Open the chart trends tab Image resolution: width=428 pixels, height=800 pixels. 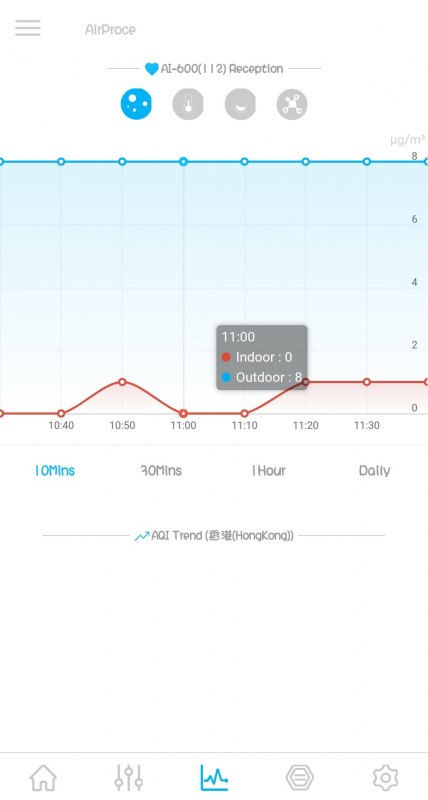[x=214, y=778]
